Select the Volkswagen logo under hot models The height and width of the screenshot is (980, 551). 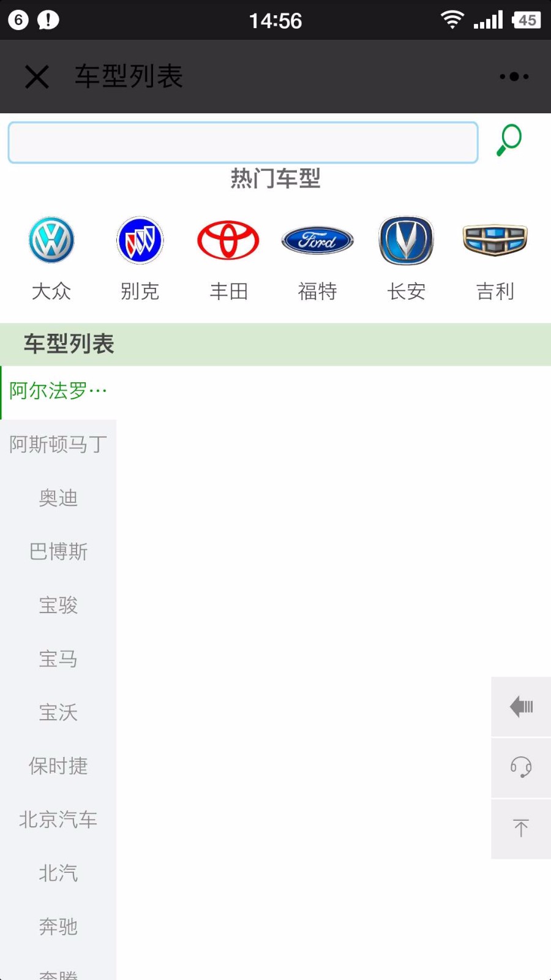point(51,240)
